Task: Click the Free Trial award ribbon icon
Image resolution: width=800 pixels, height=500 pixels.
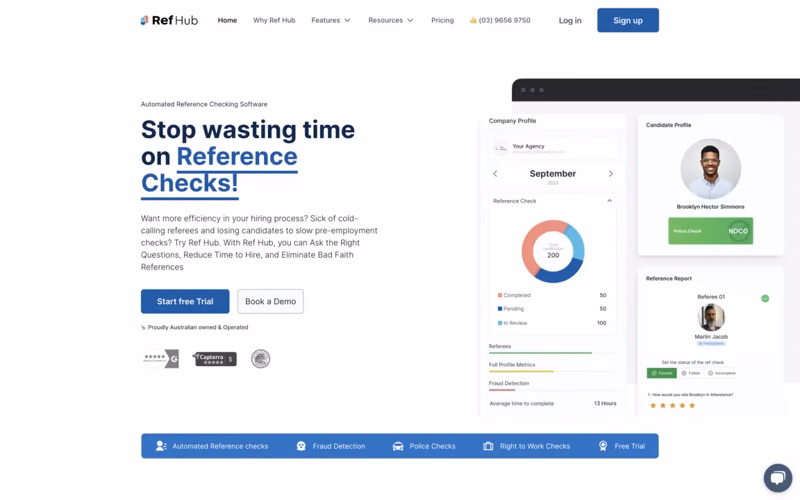Action: pos(603,446)
